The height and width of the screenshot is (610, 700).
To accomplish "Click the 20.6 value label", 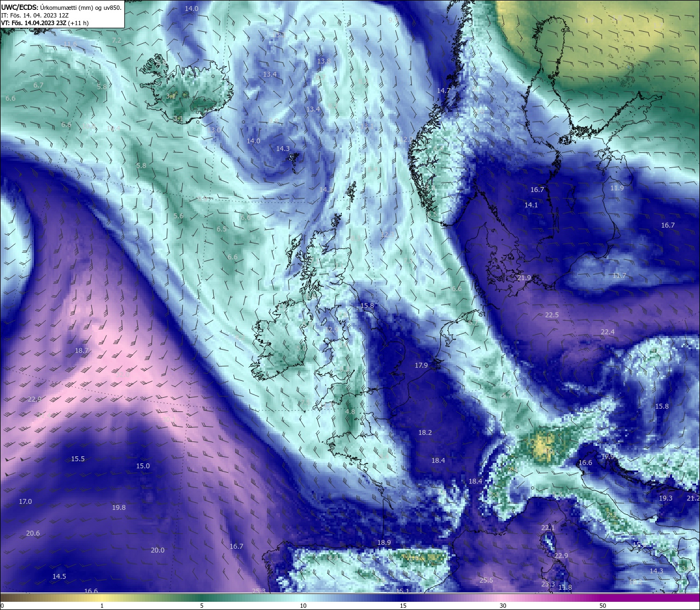I will pos(33,533).
